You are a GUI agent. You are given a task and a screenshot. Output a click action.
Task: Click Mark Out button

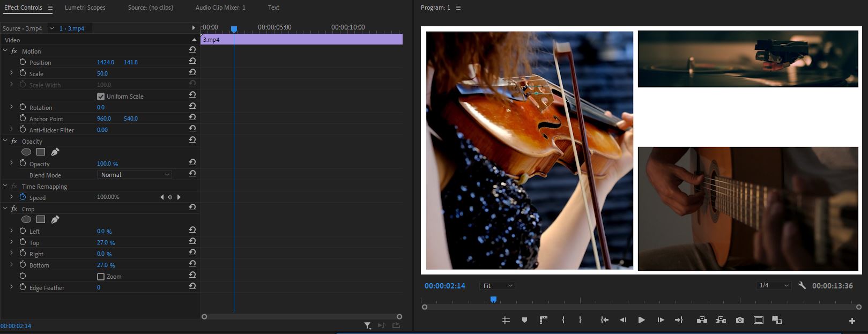tap(580, 320)
